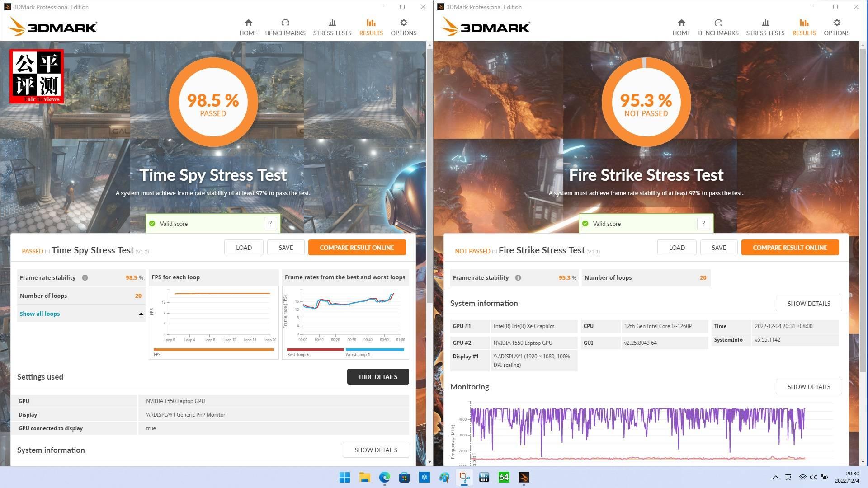Viewport: 868px width, 488px height.
Task: Click scroll-down arrow in the left window
Action: point(429,462)
